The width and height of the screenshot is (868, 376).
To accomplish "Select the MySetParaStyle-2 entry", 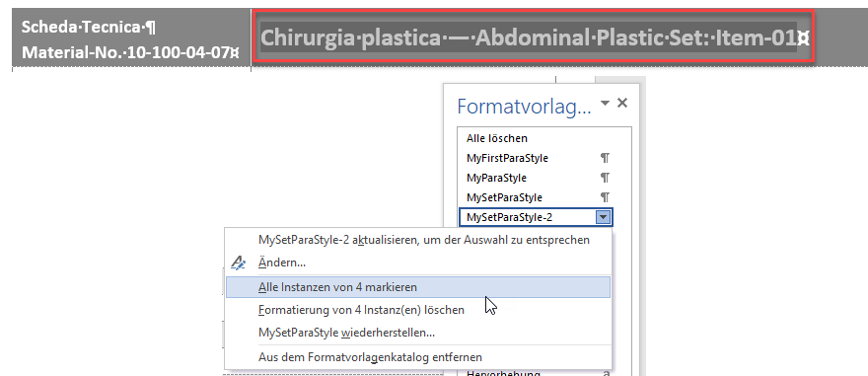I will point(536,218).
